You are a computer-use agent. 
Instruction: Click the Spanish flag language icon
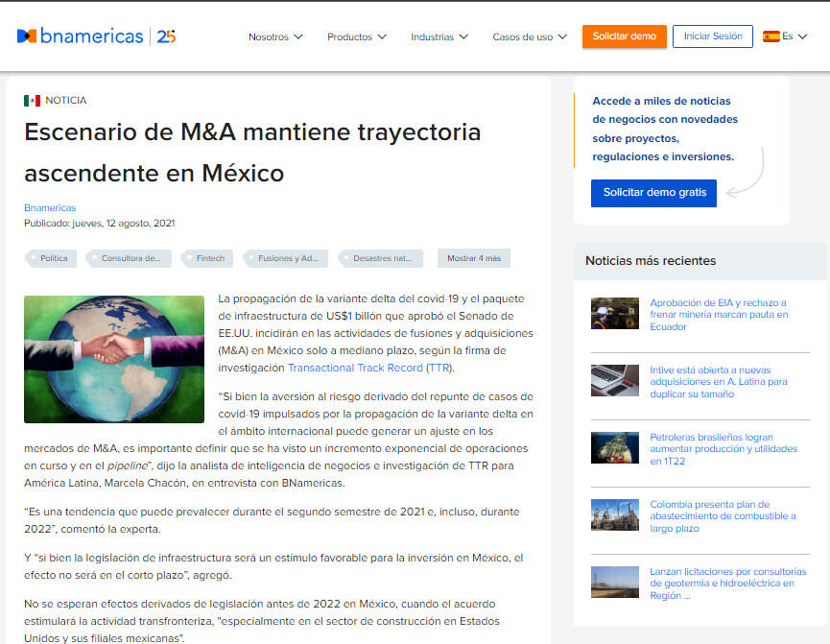click(771, 36)
